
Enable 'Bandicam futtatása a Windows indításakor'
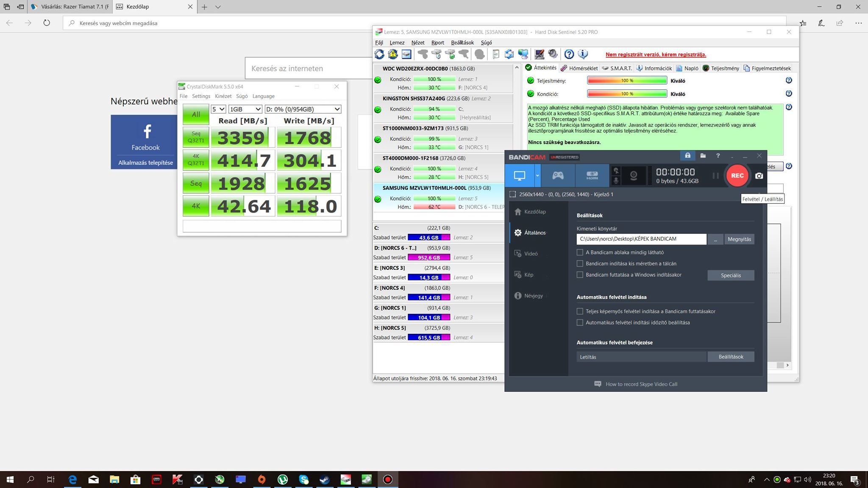[580, 274]
